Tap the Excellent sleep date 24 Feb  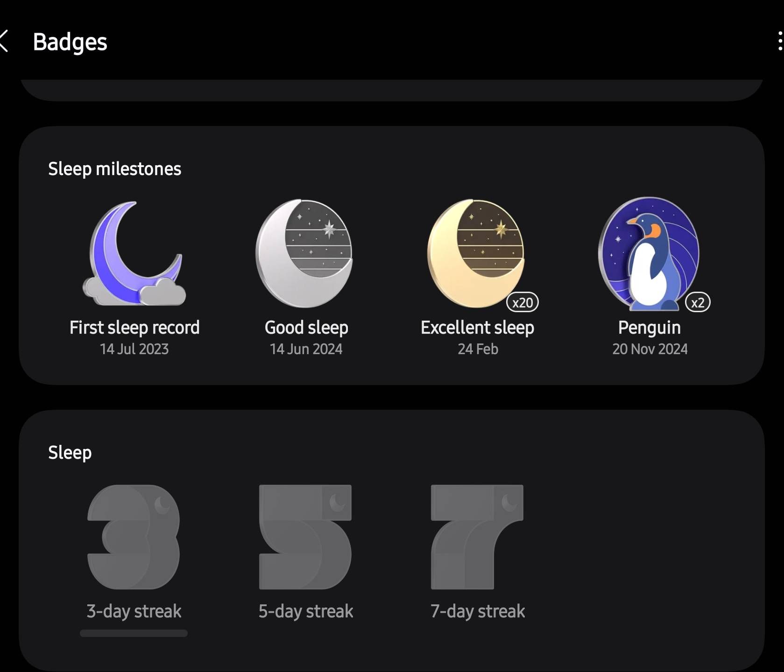[477, 349]
